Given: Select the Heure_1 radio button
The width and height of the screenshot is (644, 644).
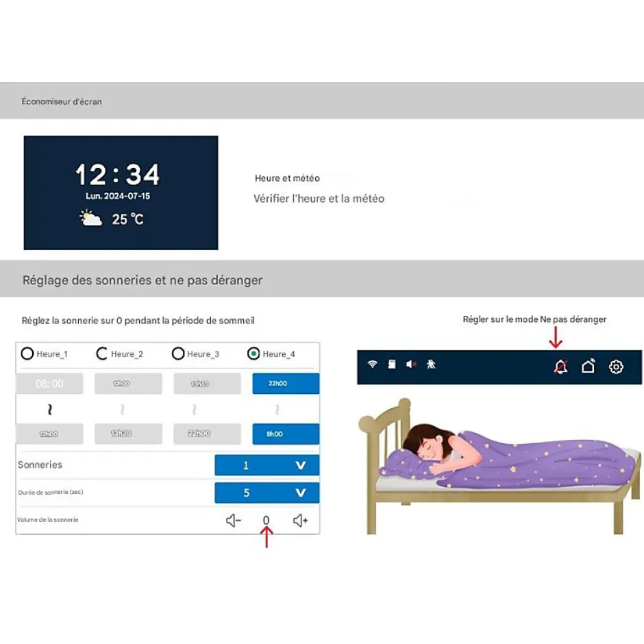Looking at the screenshot, I should [x=27, y=354].
